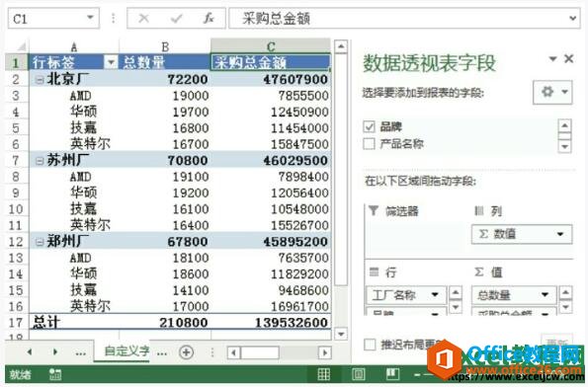Screen dimensions: 588x387
Task: Click the cancel X in formula bar
Action: coord(143,18)
